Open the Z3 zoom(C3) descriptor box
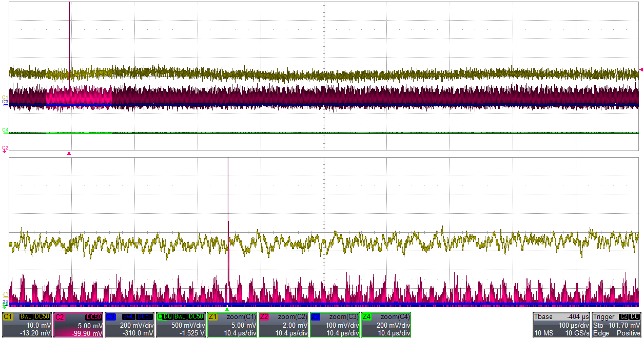The height and width of the screenshot is (338, 644). [335, 325]
